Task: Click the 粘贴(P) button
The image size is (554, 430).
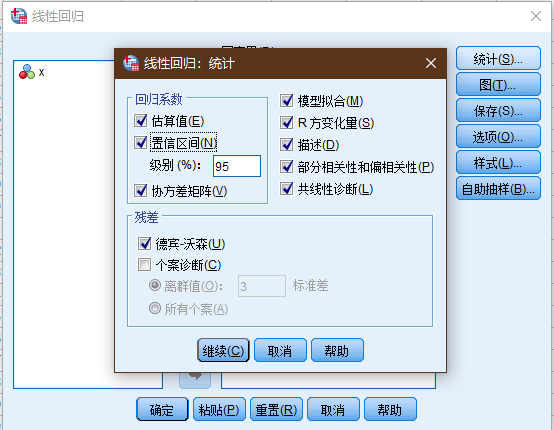Action: (x=219, y=409)
